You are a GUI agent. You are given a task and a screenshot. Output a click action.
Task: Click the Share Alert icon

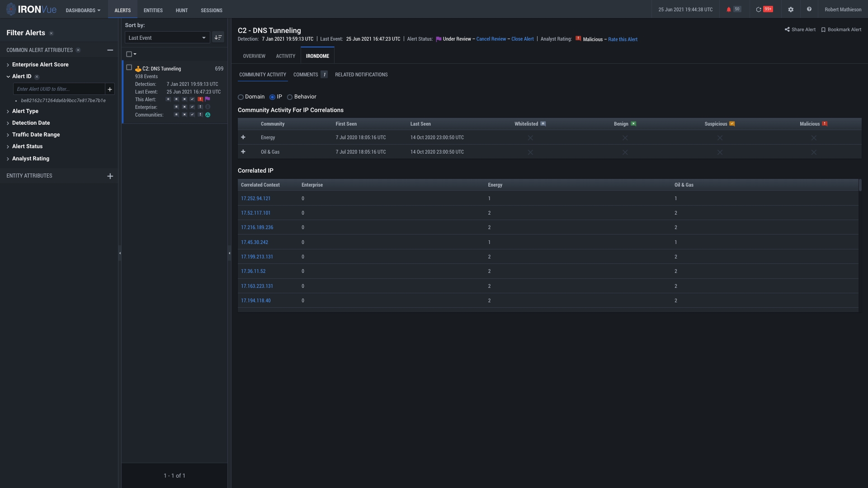click(x=787, y=30)
